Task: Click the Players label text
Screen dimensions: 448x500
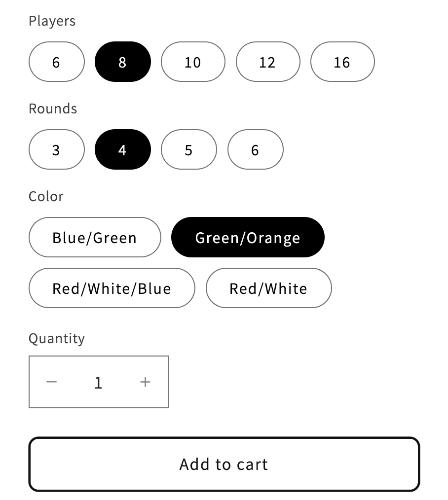Action: pyautogui.click(x=52, y=21)
